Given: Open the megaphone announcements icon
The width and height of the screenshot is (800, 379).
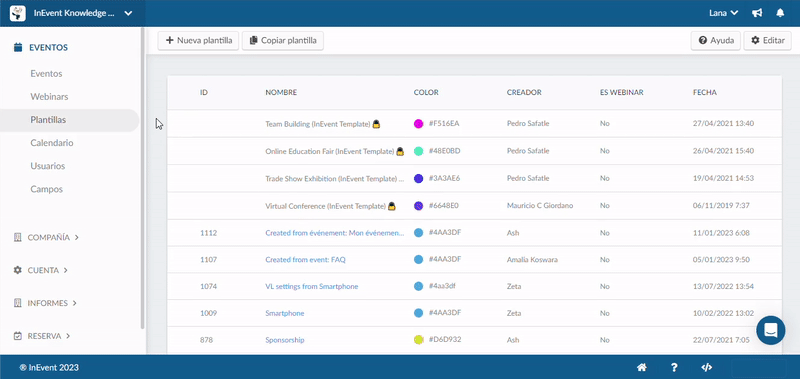Looking at the screenshot, I should tap(757, 13).
